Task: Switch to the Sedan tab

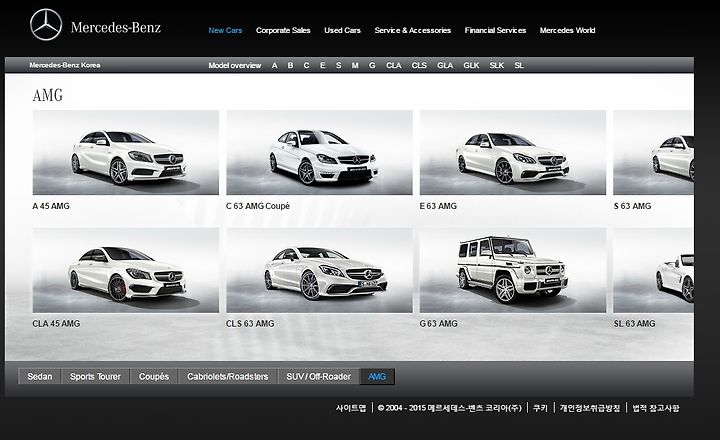Action: [39, 377]
